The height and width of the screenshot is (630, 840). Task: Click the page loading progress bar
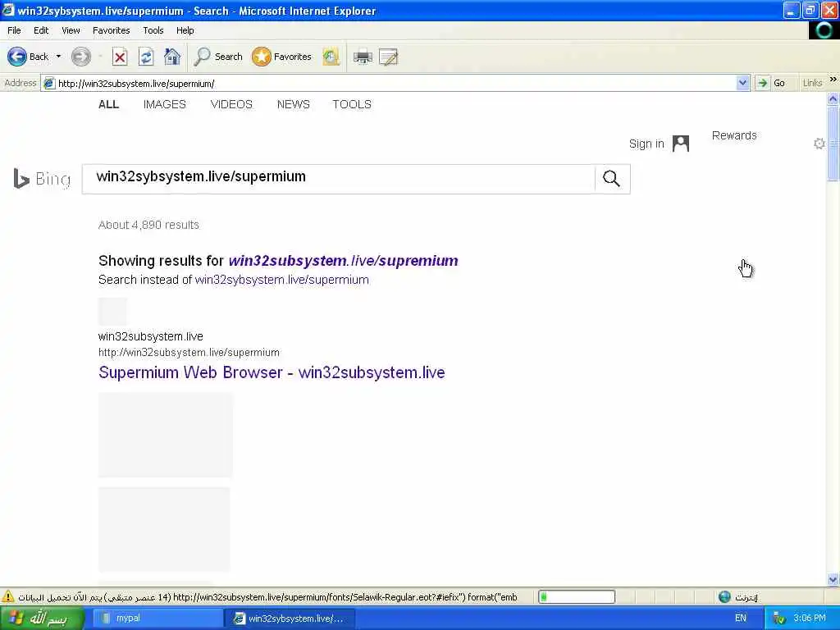pyautogui.click(x=577, y=596)
